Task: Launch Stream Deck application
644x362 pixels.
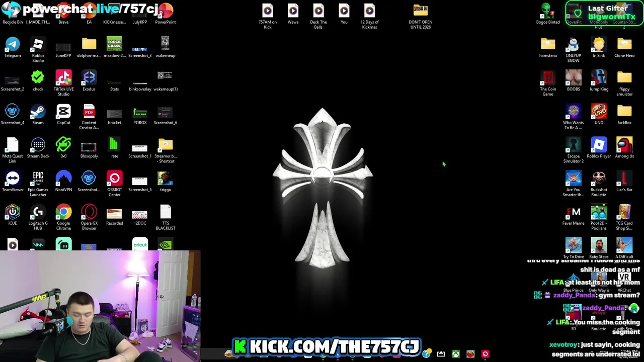Action: tap(38, 148)
